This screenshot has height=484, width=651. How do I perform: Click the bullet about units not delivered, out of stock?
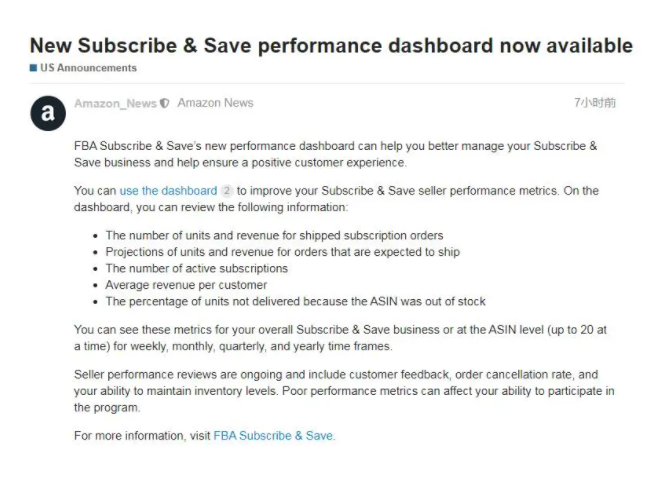tap(295, 301)
